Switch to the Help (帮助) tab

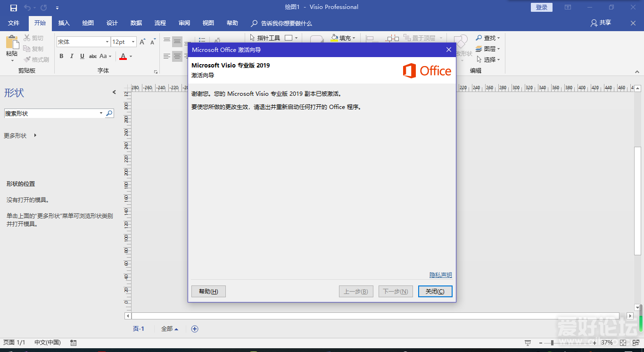click(232, 23)
